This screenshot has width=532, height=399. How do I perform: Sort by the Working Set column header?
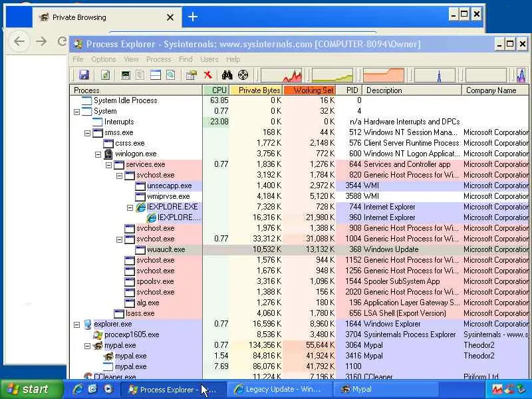(309, 90)
